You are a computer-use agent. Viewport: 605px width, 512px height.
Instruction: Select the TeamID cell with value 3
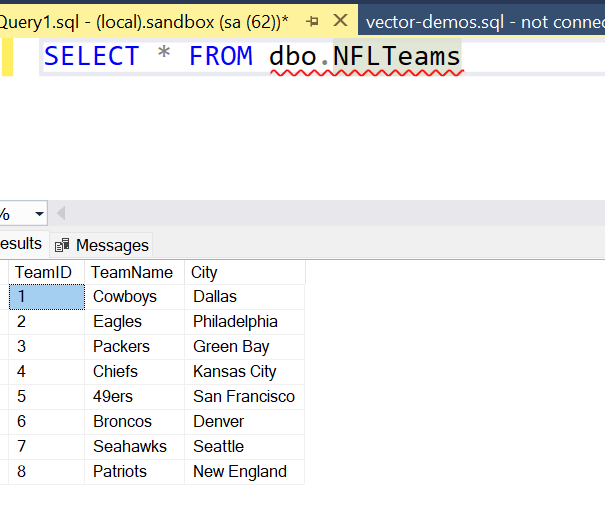tap(47, 346)
